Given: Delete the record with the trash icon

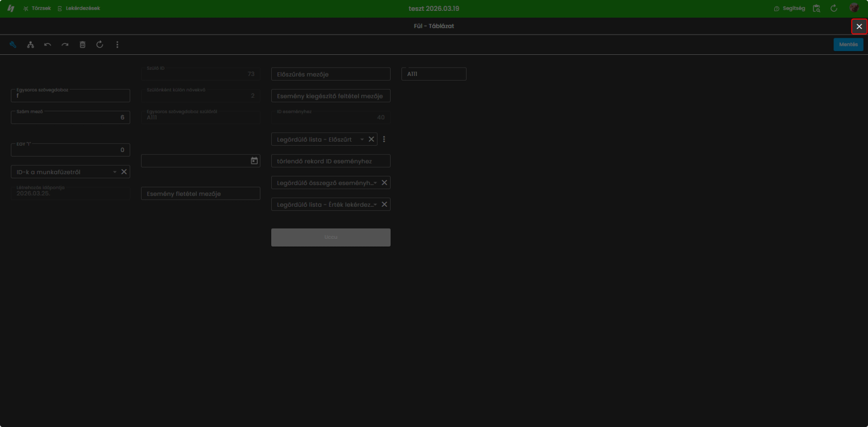Looking at the screenshot, I should coord(82,44).
